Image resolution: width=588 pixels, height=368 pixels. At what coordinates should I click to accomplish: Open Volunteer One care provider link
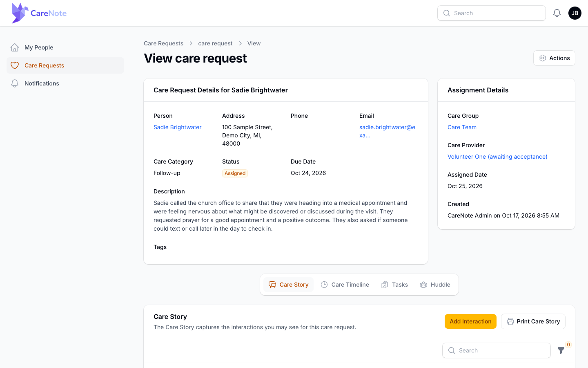[497, 157]
